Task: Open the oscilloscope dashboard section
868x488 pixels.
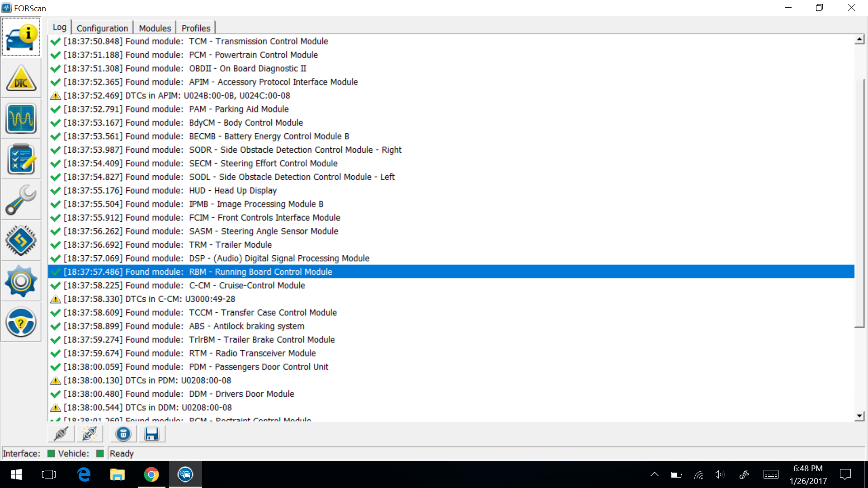Action: [x=21, y=119]
